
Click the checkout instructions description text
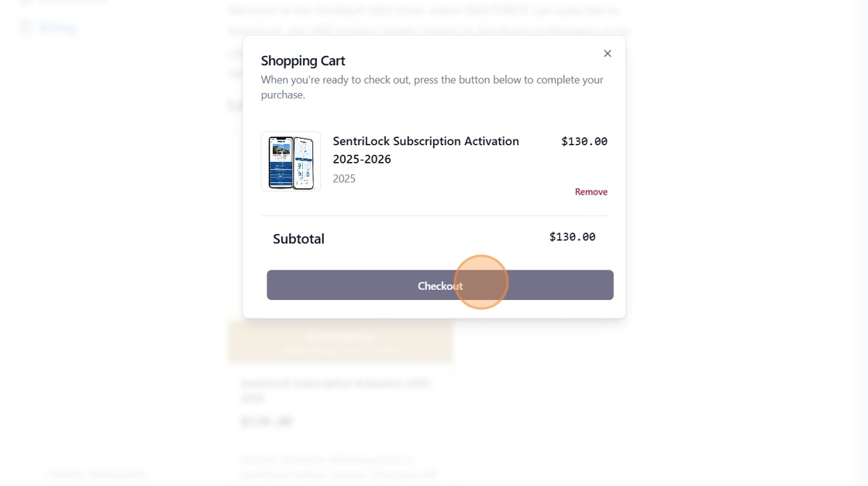pyautogui.click(x=432, y=87)
